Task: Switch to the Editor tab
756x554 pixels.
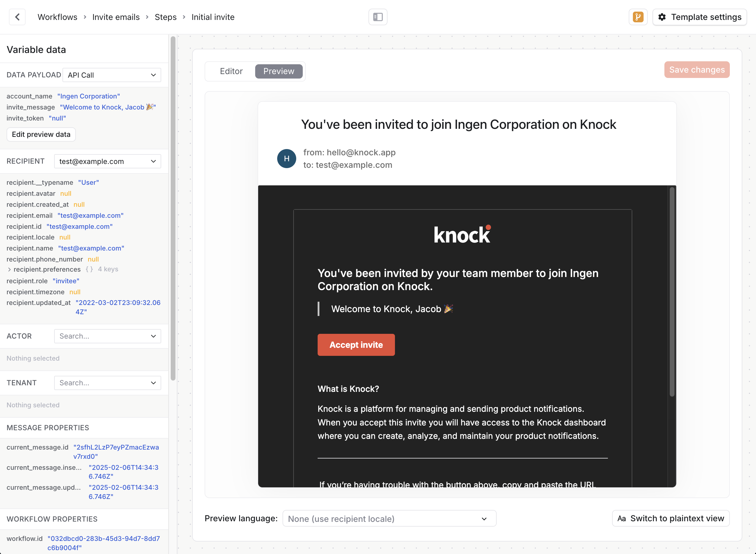Action: tap(231, 71)
